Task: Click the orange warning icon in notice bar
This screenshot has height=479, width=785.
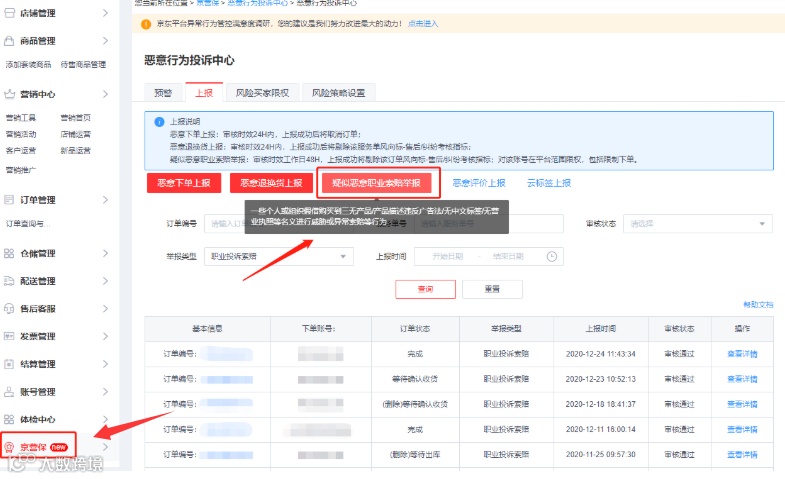Action: tap(146, 24)
